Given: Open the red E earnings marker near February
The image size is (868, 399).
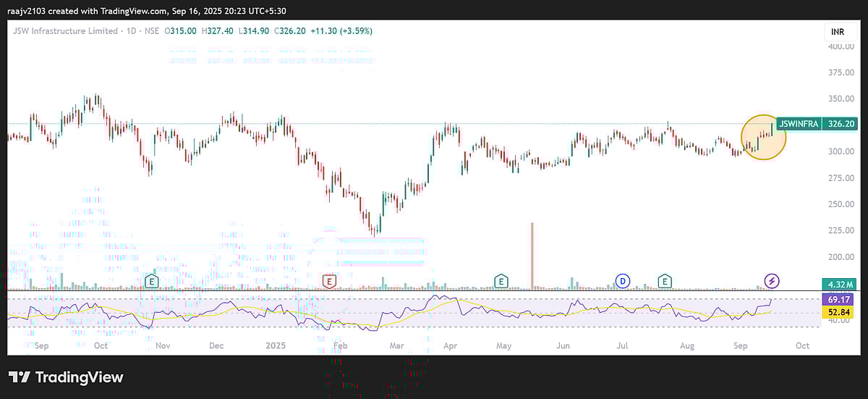Looking at the screenshot, I should (329, 281).
